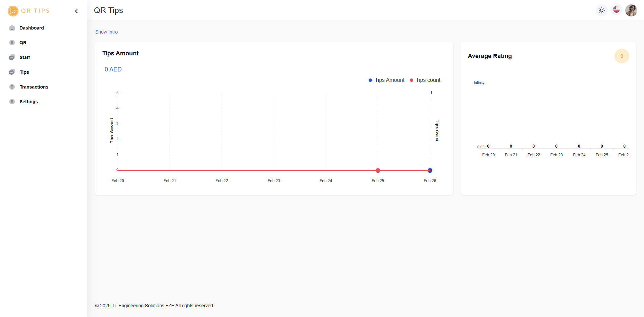Click the Staff chat bubble icon
This screenshot has height=317, width=644.
click(12, 57)
